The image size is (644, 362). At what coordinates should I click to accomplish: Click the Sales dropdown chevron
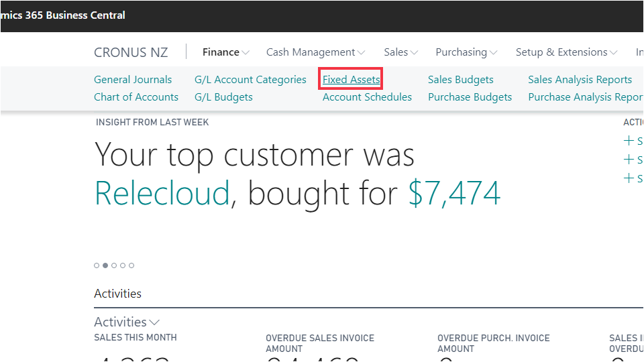414,52
